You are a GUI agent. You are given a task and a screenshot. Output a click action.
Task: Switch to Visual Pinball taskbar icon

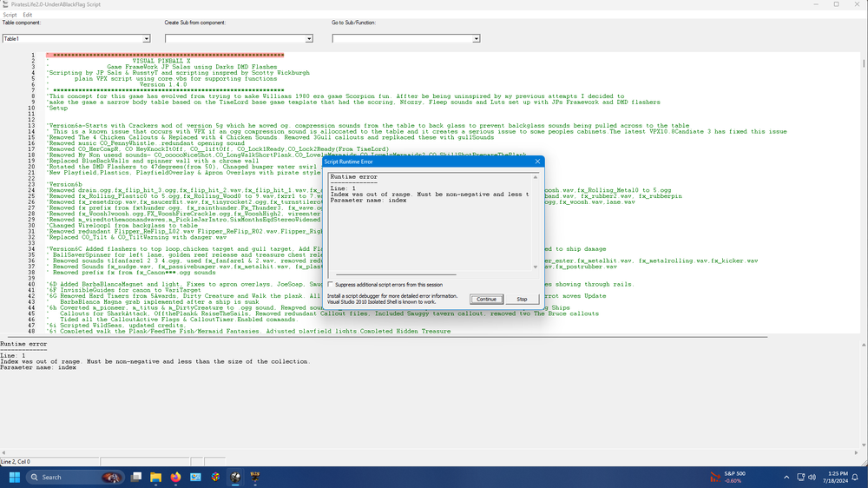pos(235,477)
